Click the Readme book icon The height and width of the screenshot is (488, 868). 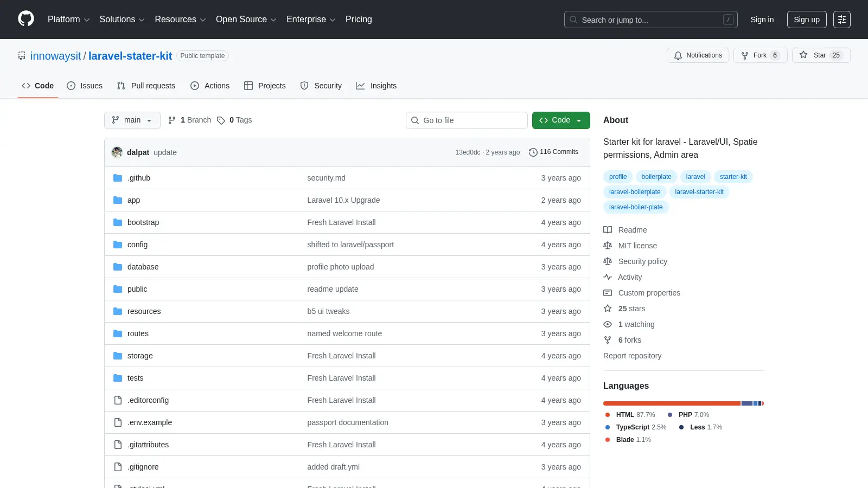click(608, 230)
